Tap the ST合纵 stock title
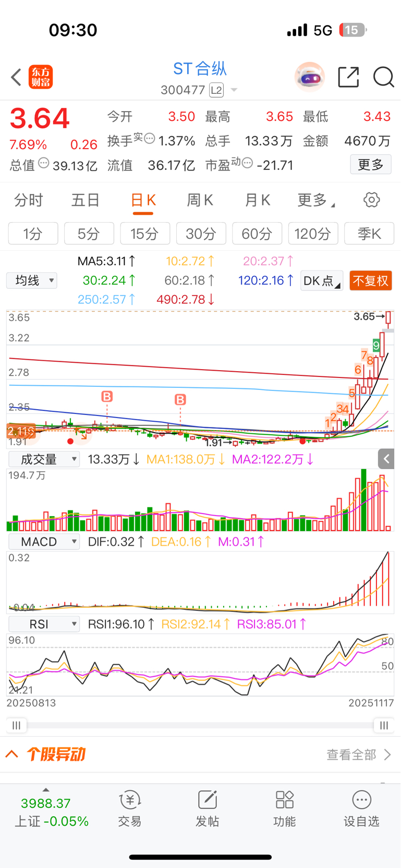 (200, 69)
